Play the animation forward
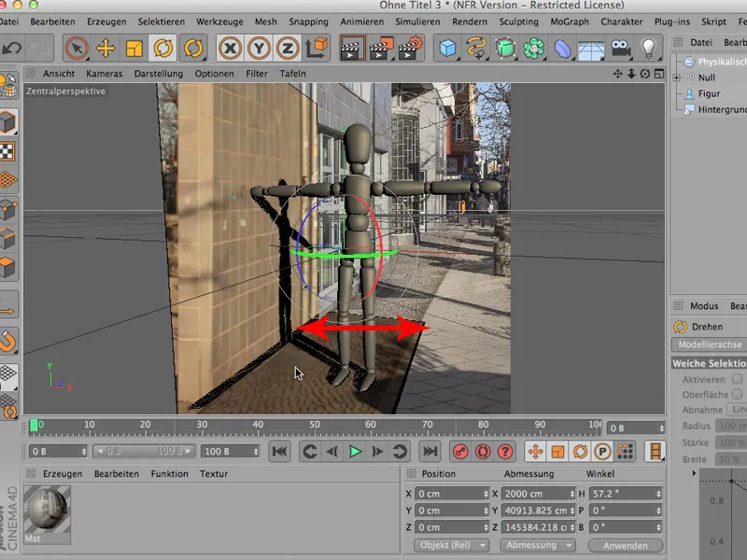The height and width of the screenshot is (560, 747). (355, 452)
